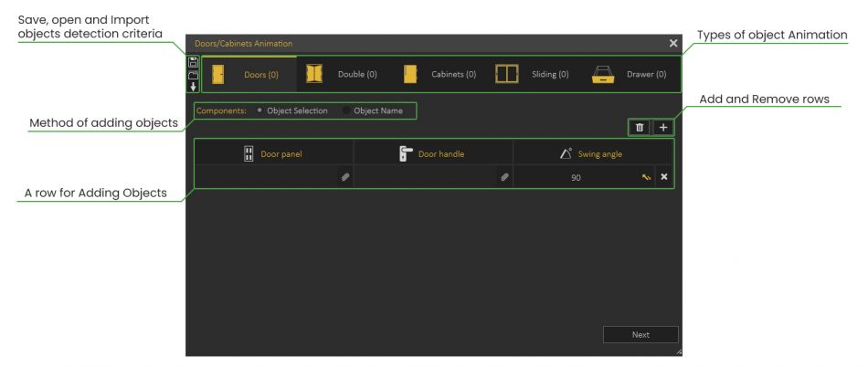This screenshot has width=868, height=367.
Task: Click the Swing angle value field
Action: coord(576,177)
